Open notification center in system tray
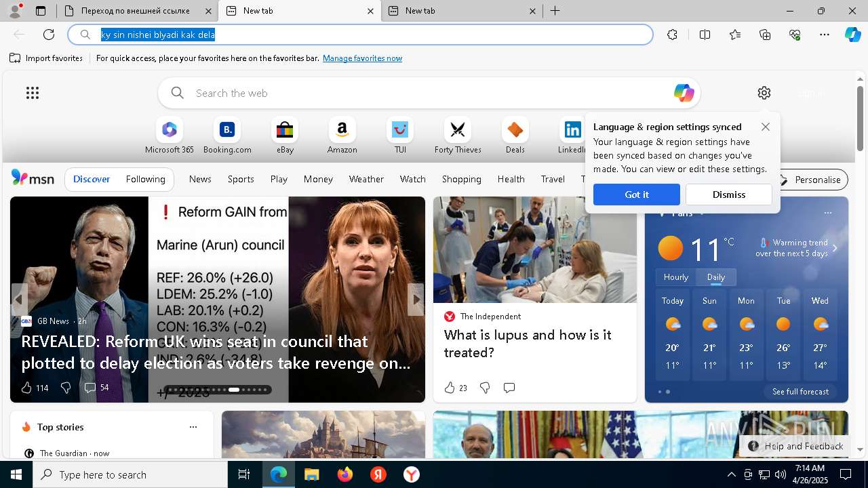This screenshot has width=868, height=488. [846, 474]
